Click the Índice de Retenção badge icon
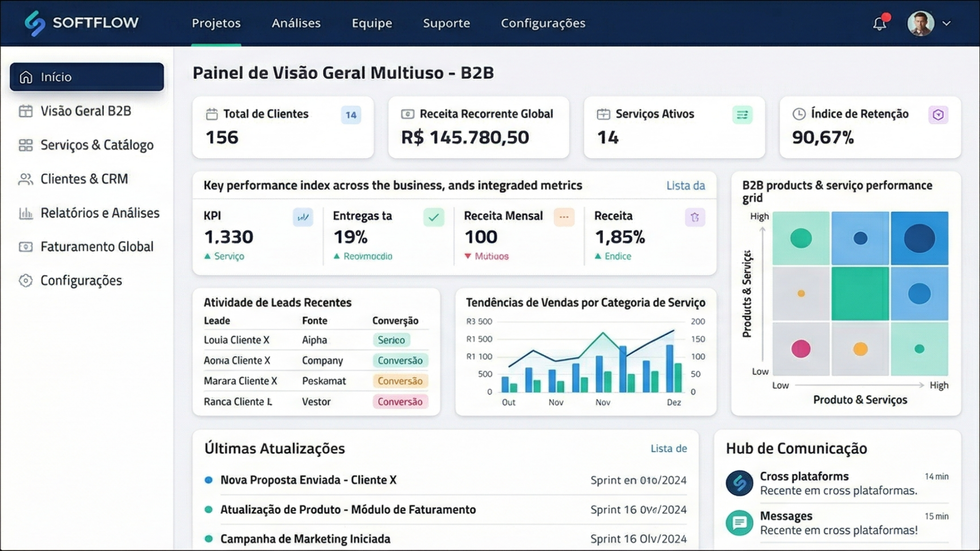The image size is (980, 551). (x=938, y=115)
